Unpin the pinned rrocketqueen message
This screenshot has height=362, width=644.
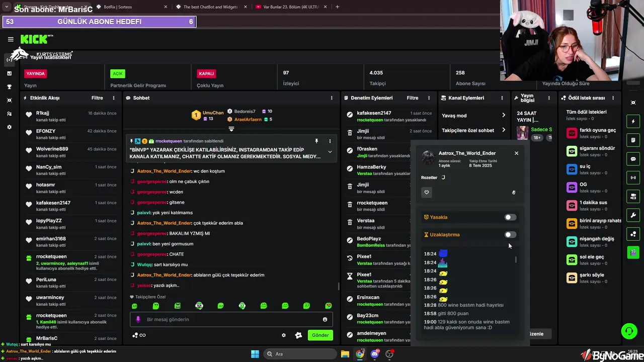point(316,141)
